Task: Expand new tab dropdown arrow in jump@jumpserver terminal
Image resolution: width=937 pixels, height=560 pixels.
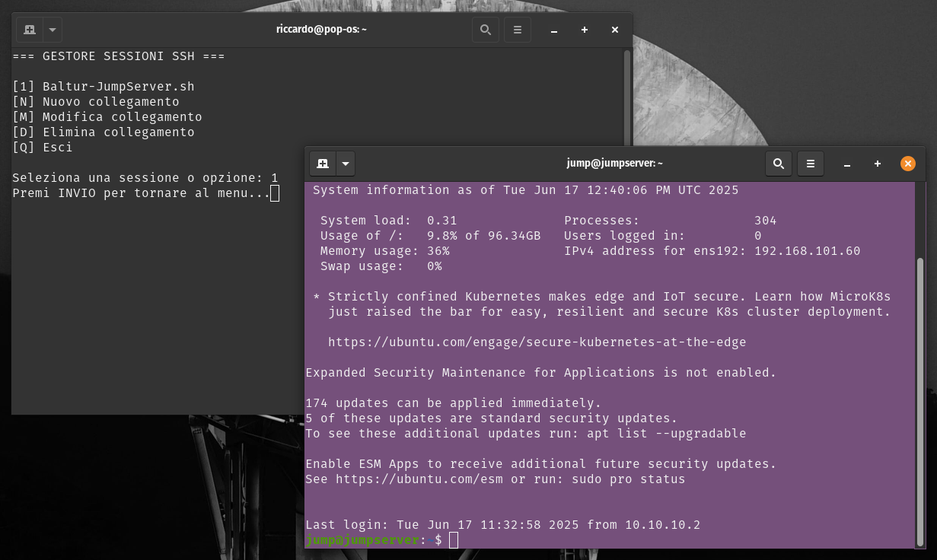Action: coord(346,164)
